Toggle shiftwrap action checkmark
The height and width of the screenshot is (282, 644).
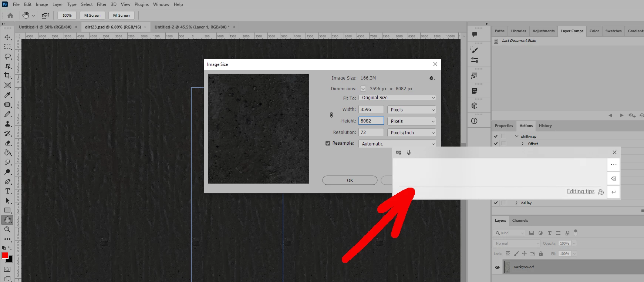[x=496, y=136]
